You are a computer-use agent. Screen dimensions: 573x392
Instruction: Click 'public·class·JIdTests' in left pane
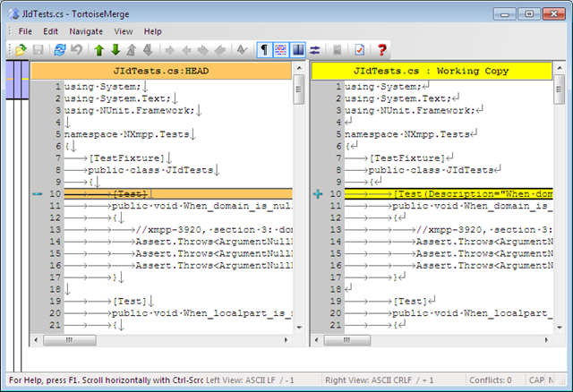pyautogui.click(x=150, y=170)
